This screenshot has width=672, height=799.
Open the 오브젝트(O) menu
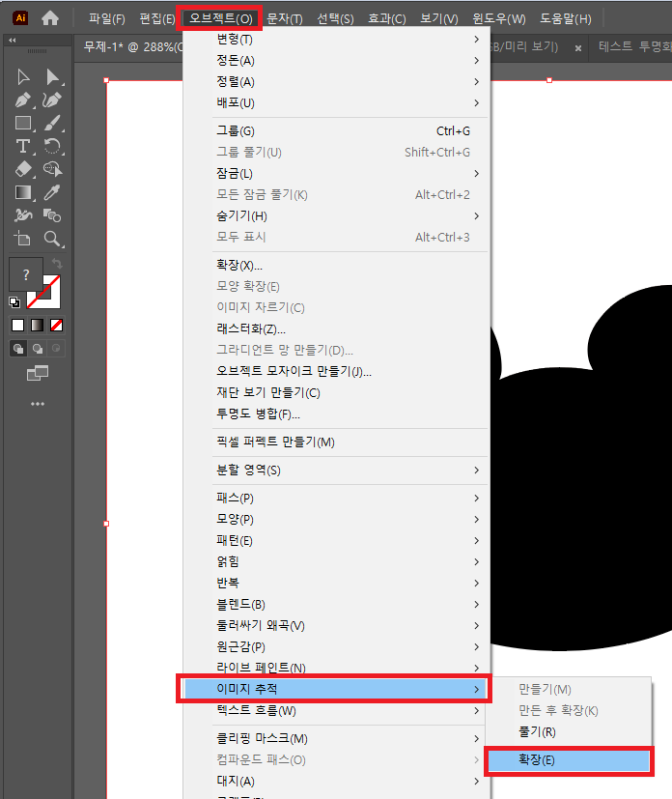tap(220, 18)
